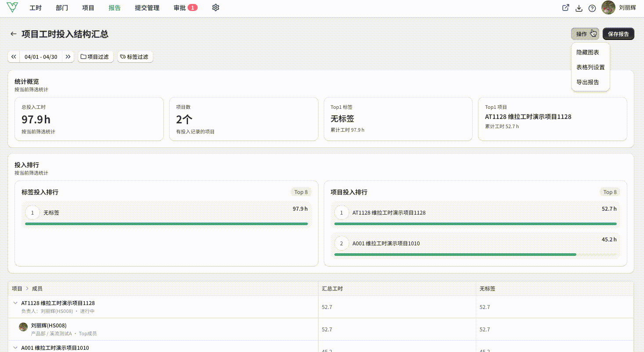Screen dimensions: 644x352
Task: Go to next date range with double-right arrows
Action: coord(68,57)
